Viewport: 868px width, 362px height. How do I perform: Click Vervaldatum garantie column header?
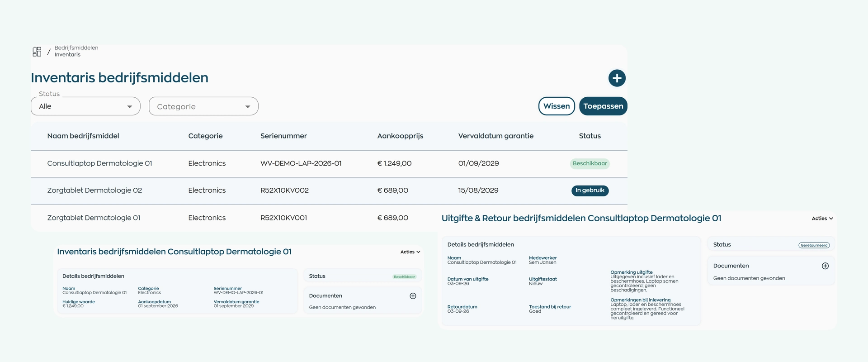pyautogui.click(x=495, y=136)
